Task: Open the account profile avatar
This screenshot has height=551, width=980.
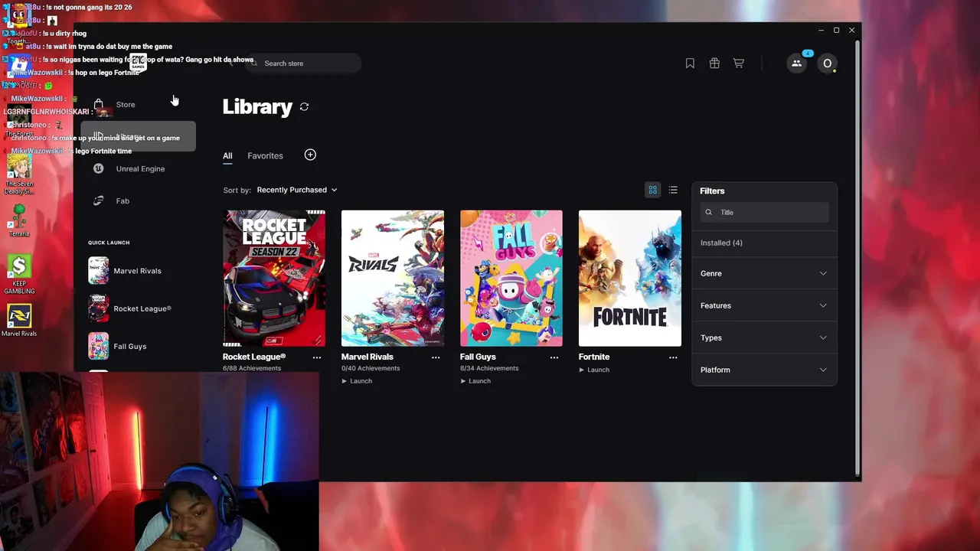Action: click(x=827, y=64)
